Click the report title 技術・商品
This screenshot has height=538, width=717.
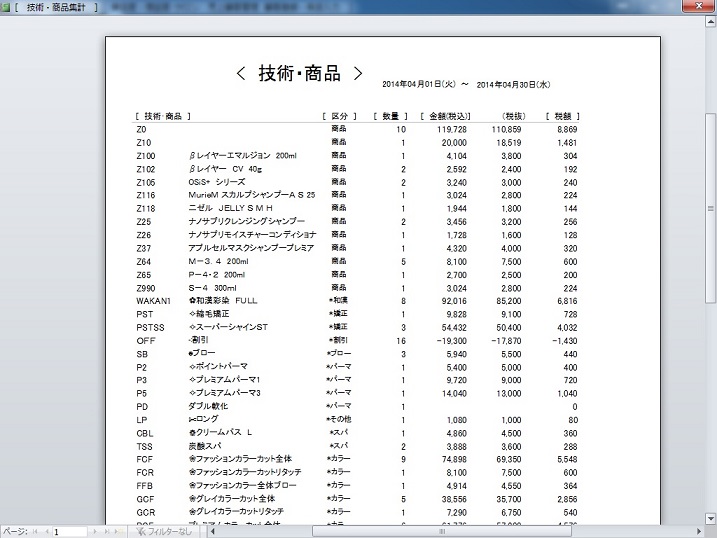click(x=300, y=74)
